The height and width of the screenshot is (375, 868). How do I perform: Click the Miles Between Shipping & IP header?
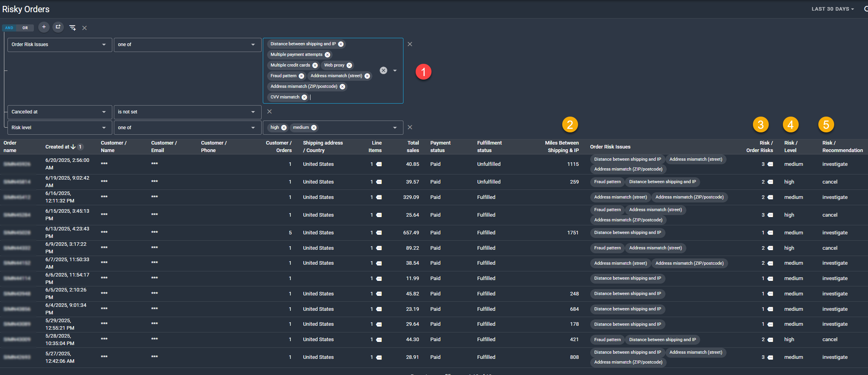coord(561,147)
